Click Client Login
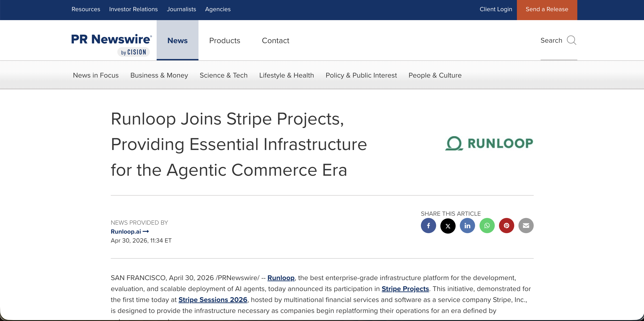The height and width of the screenshot is (321, 644). pos(496,9)
